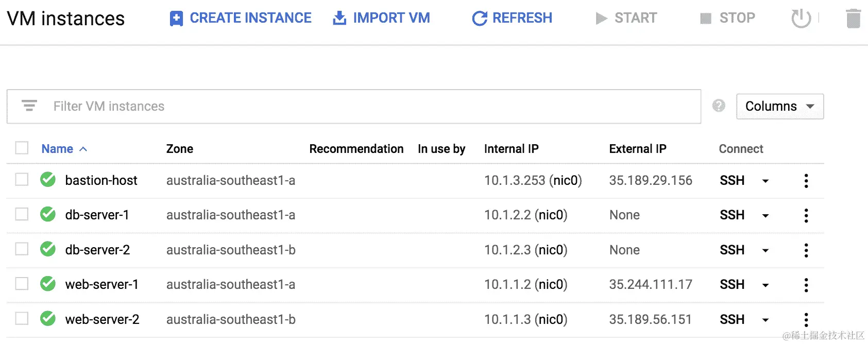This screenshot has width=868, height=344.
Task: Open the Columns dropdown
Action: pyautogui.click(x=780, y=106)
